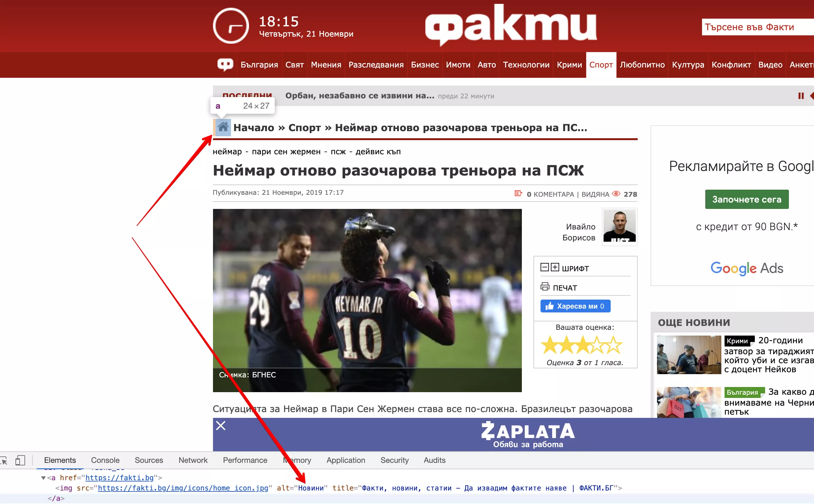Click the green Започнете сега button
This screenshot has width=814, height=504.
tap(747, 199)
